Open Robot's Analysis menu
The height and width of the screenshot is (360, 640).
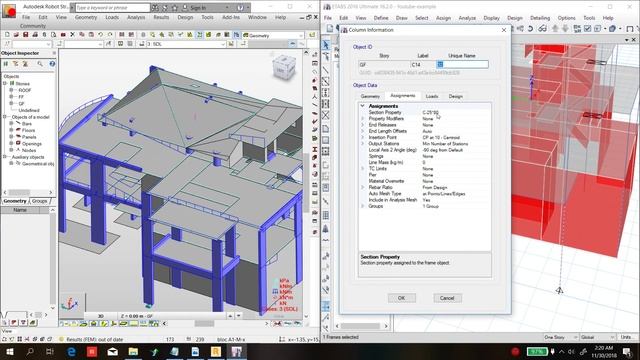point(136,17)
